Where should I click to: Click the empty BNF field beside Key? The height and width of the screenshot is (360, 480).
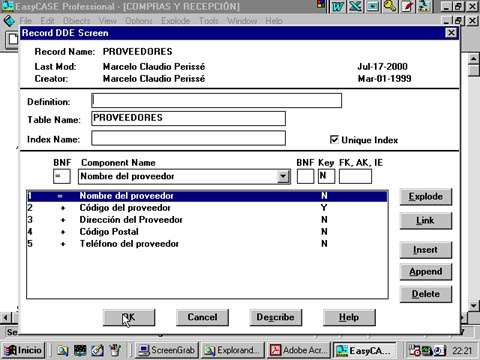pos(305,176)
